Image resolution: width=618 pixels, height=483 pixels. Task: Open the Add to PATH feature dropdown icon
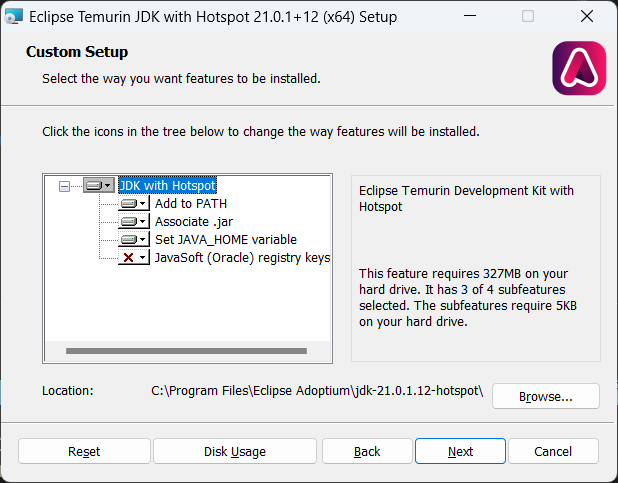[134, 203]
